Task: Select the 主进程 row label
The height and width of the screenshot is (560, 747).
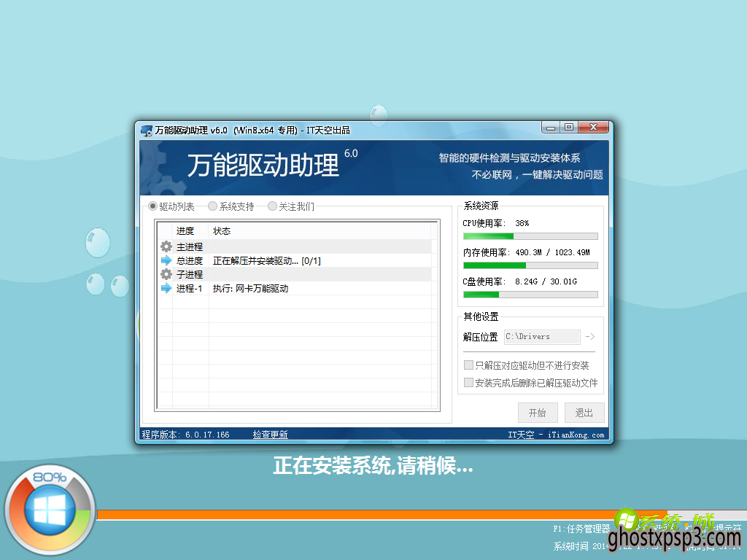Action: (x=190, y=246)
